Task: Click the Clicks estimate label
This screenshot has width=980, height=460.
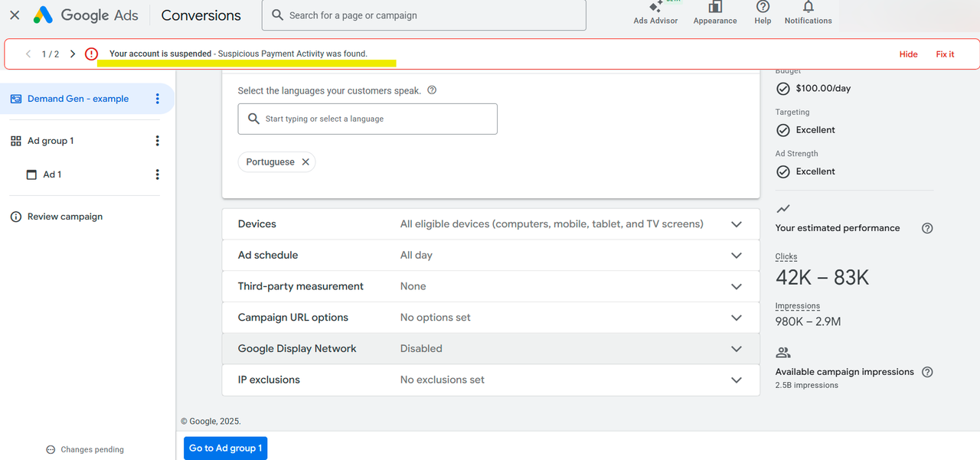Action: (786, 256)
